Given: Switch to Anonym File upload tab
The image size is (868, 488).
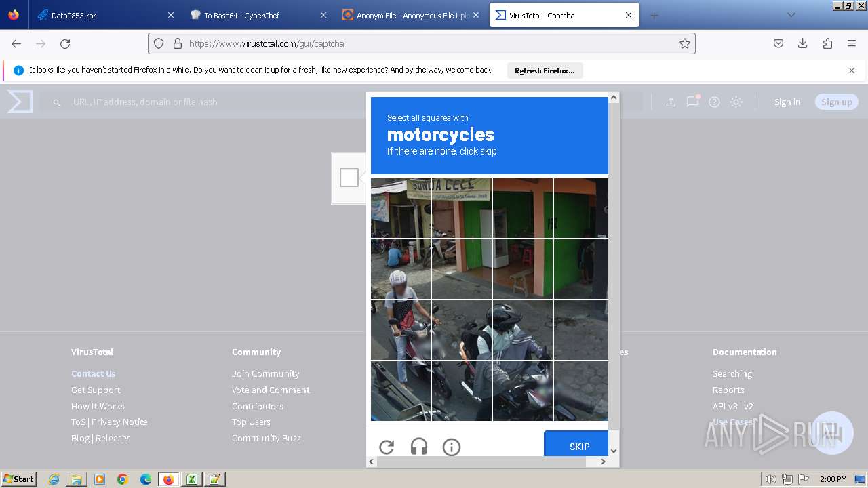Looking at the screenshot, I should 412,15.
